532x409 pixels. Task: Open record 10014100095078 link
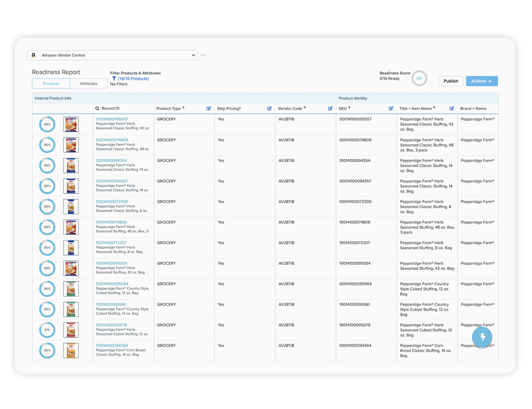pos(111,325)
